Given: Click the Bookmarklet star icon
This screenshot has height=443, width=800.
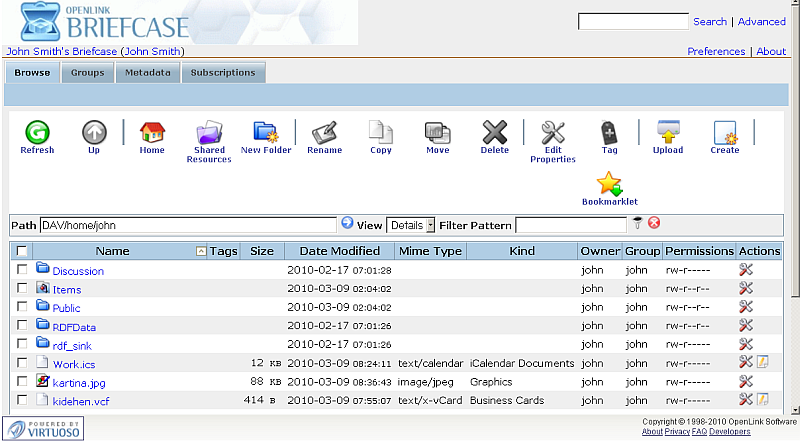Looking at the screenshot, I should point(610,184).
